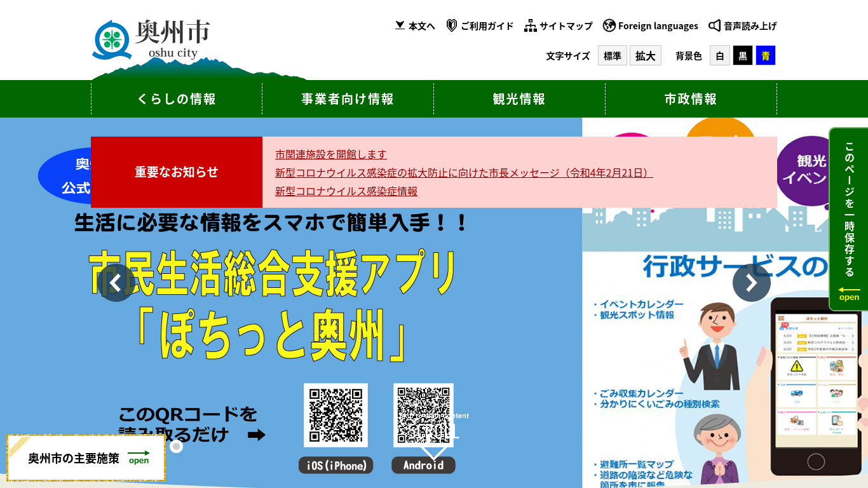
Task: Open Foreign languages page
Action: coord(650,26)
